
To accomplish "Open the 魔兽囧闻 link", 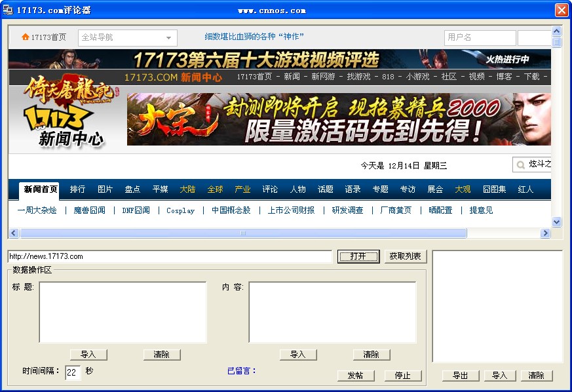I will (89, 210).
